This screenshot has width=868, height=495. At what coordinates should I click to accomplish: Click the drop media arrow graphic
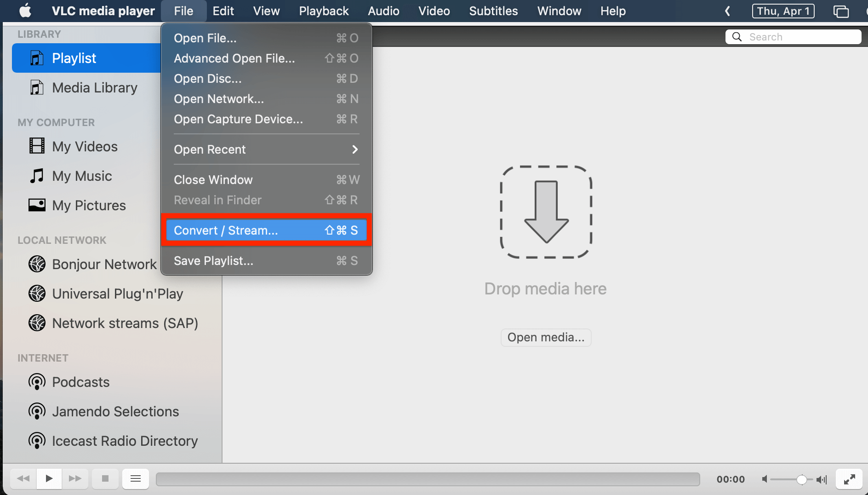[546, 212]
